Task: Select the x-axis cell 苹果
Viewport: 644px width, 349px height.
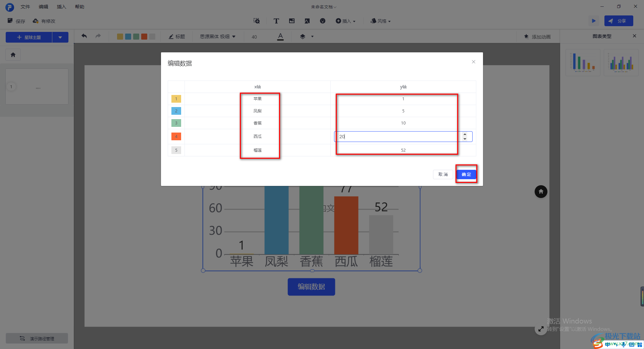Action: [x=258, y=99]
